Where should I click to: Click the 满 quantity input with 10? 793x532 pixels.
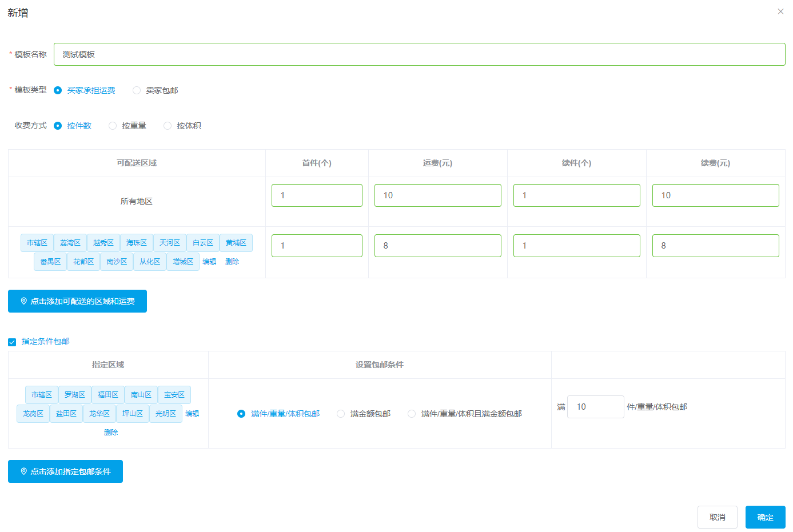coord(595,407)
